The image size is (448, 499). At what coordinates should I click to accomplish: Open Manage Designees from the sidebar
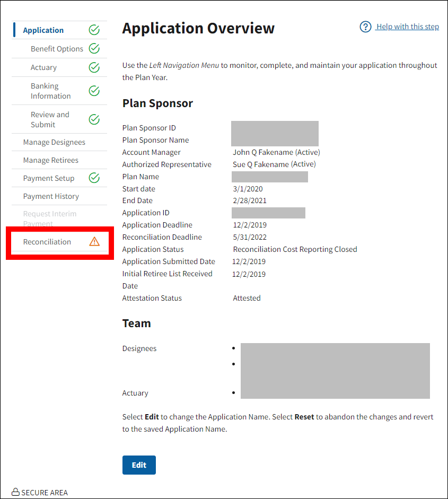point(54,142)
